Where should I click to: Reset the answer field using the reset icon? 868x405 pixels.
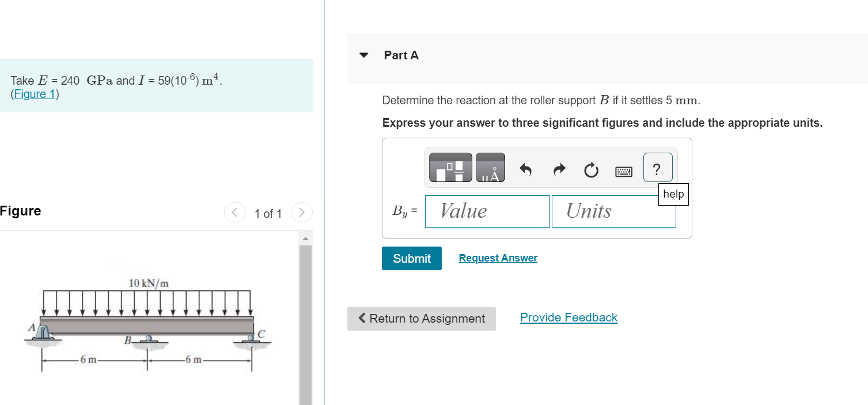click(591, 169)
